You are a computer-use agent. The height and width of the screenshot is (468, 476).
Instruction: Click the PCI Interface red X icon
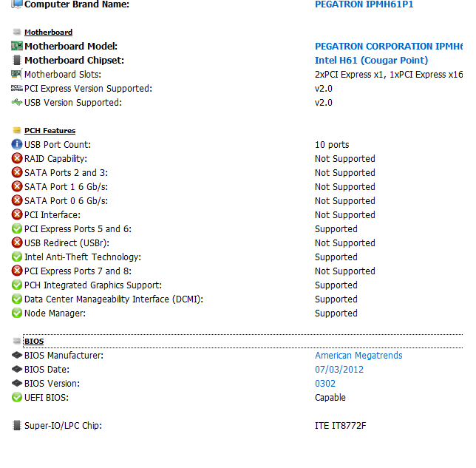click(17, 214)
